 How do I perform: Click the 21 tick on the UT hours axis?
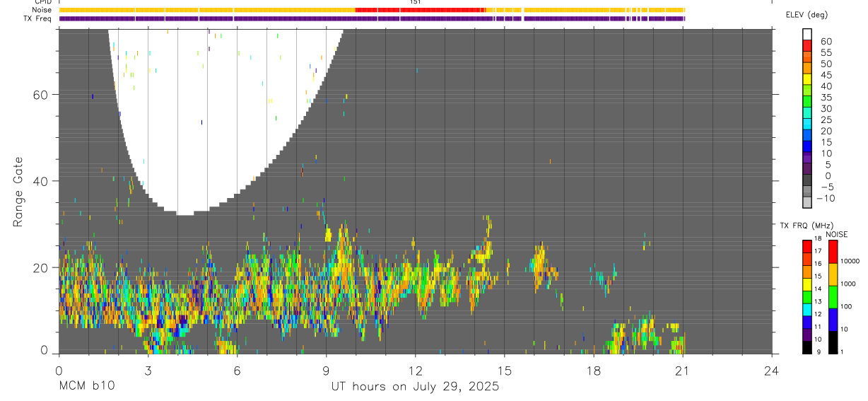pyautogui.click(x=682, y=371)
